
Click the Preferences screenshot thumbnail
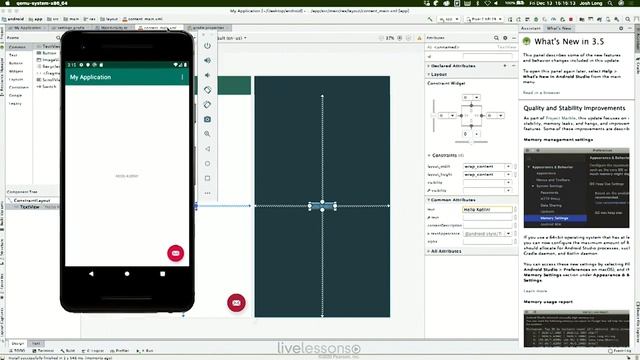(576, 188)
